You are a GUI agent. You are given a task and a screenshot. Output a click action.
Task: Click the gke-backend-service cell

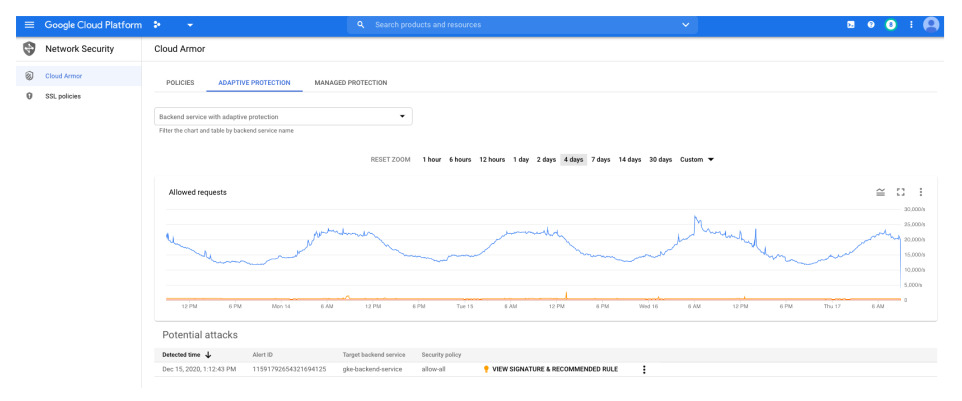(372, 369)
